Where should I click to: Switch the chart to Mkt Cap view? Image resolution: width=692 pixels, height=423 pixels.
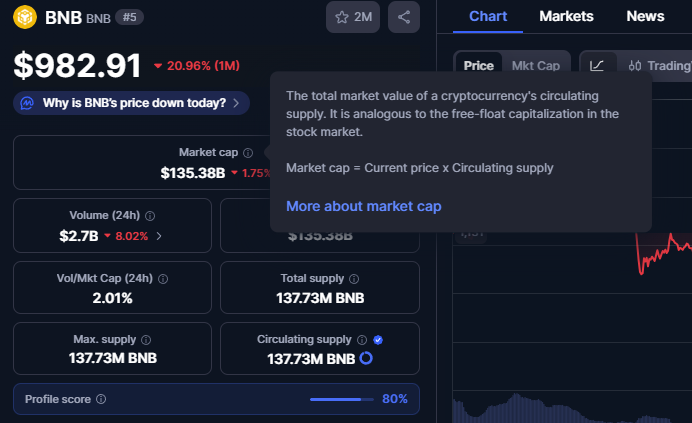[x=536, y=66]
